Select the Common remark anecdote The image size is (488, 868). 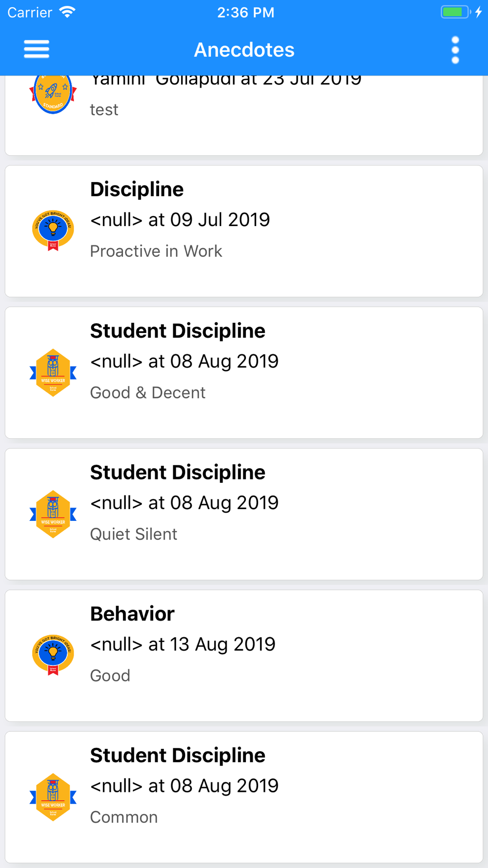tap(124, 817)
